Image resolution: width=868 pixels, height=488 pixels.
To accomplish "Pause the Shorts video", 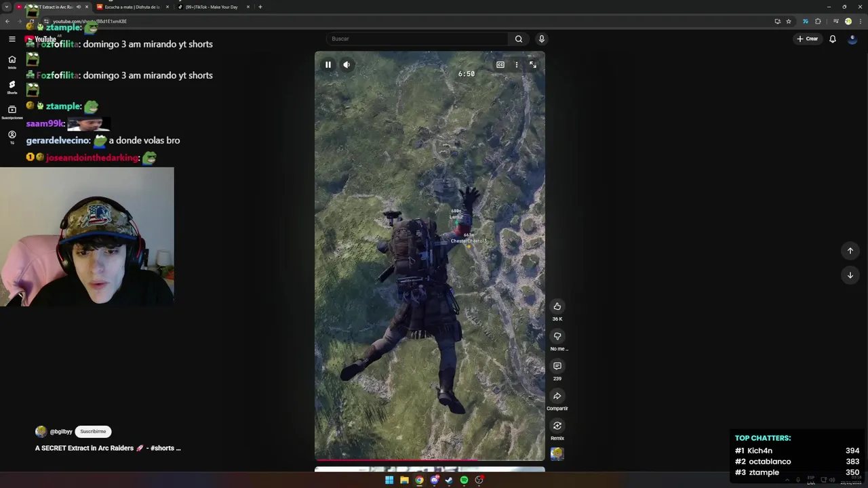I will coord(328,65).
